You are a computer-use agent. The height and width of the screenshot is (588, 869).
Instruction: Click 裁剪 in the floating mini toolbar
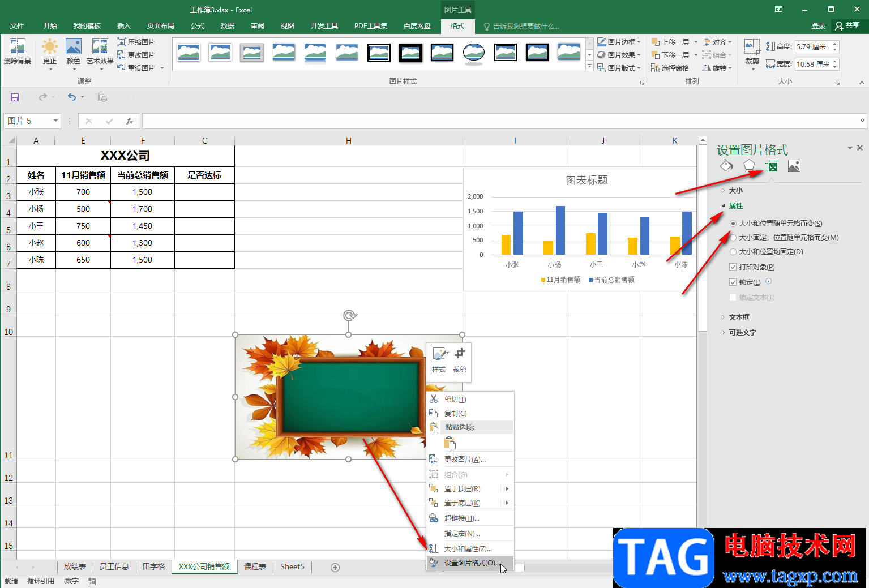460,360
